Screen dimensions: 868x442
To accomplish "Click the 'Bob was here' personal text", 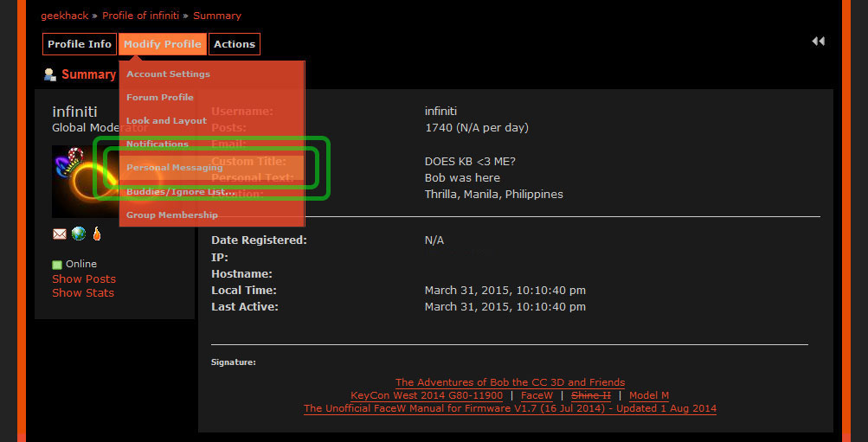I will pos(462,178).
